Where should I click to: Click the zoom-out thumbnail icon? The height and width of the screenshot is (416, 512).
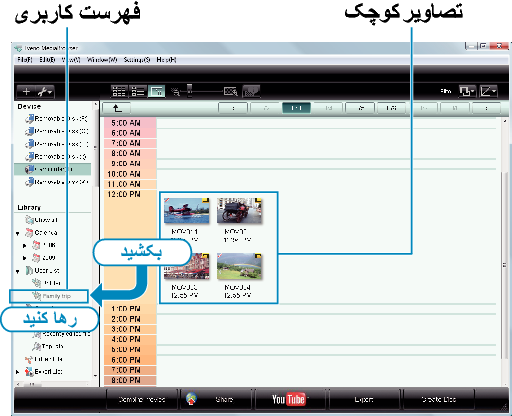click(x=175, y=91)
